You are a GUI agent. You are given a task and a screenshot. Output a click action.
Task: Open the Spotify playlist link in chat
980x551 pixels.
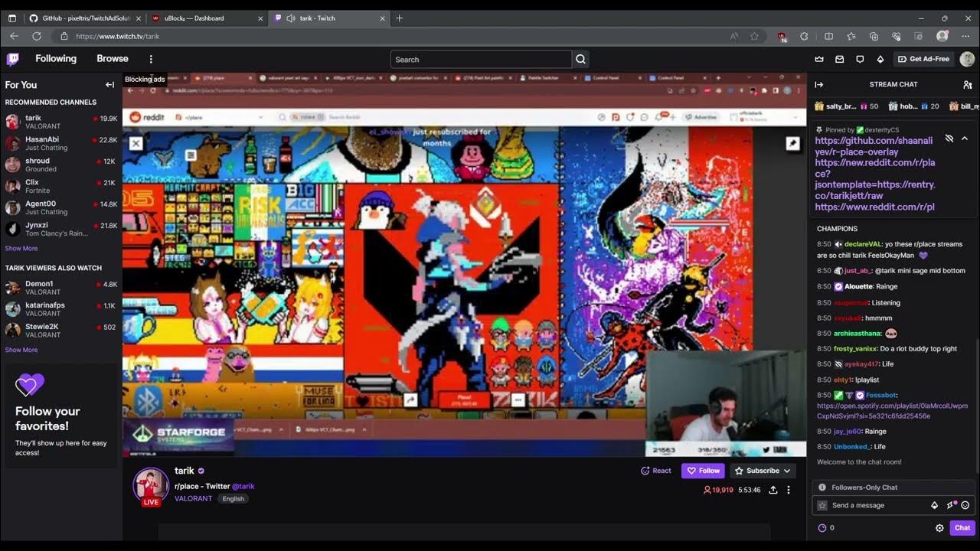892,411
